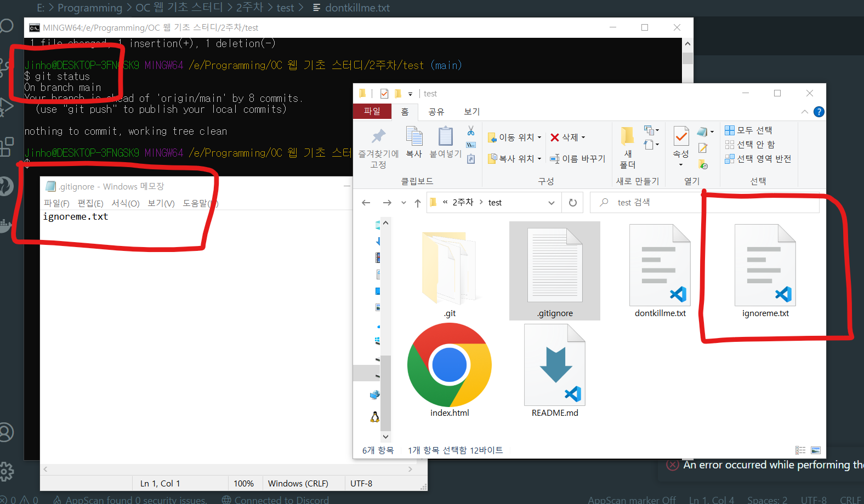
Task: Click the Paste shortcut icon in clipboard group
Action: (x=471, y=159)
